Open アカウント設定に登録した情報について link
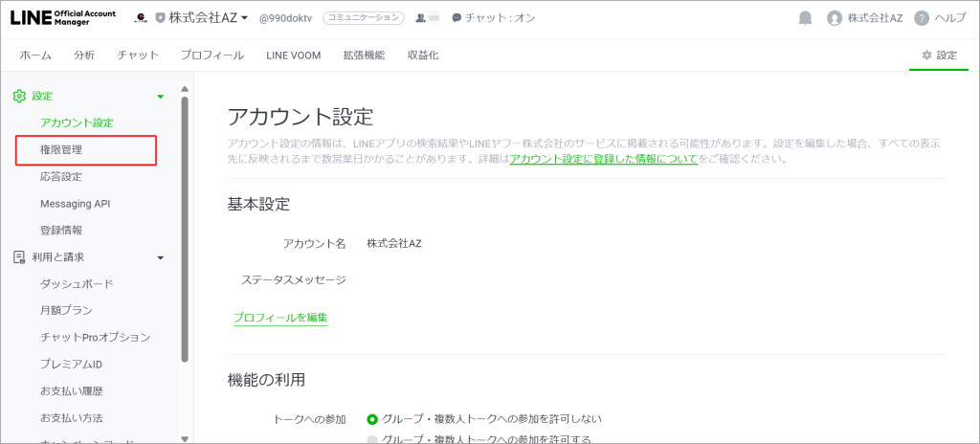Viewport: 980px width, 444px height. (x=603, y=159)
